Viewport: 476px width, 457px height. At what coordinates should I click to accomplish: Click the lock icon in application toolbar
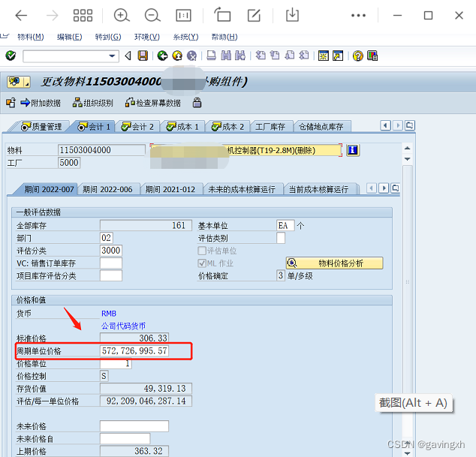(197, 103)
